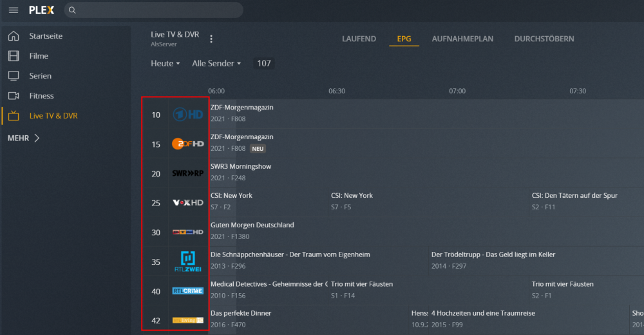This screenshot has width=644, height=335.
Task: Open the Live TV & DVR three-dot menu
Action: (x=211, y=39)
